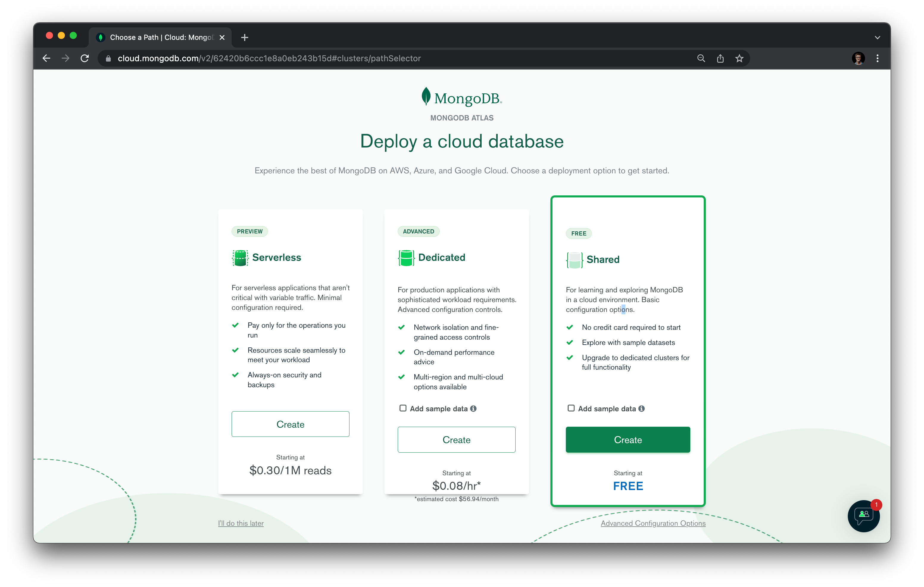This screenshot has height=587, width=924.
Task: Enable Add sample data under Shared
Action: [x=571, y=408]
